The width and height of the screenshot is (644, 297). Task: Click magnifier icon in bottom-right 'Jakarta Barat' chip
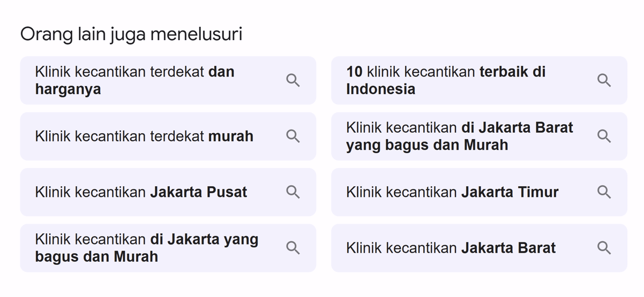[x=604, y=247]
